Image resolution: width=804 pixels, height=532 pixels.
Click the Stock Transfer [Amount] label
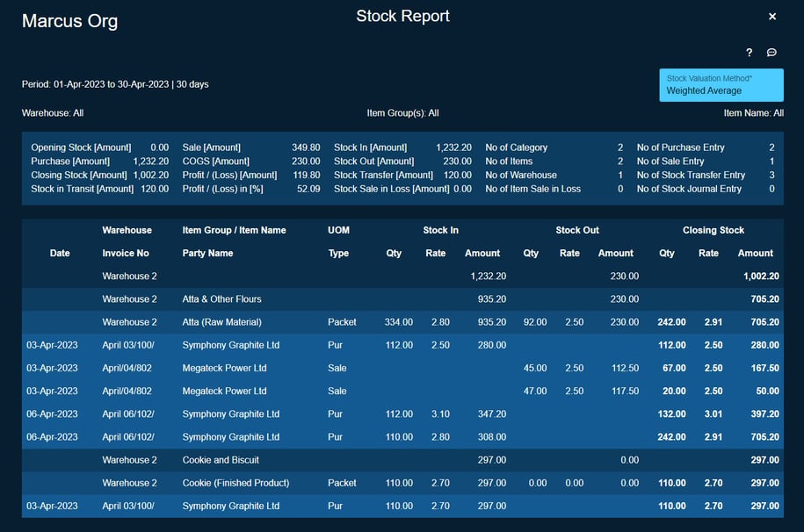(383, 175)
